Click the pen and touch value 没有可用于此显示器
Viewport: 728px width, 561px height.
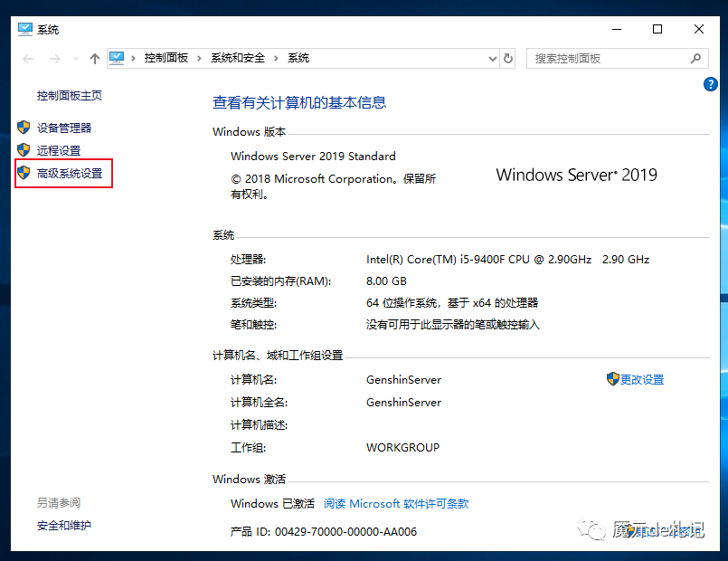point(453,324)
